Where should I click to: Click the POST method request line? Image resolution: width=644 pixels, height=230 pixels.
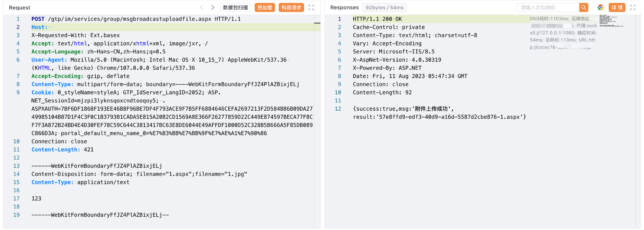[136, 19]
